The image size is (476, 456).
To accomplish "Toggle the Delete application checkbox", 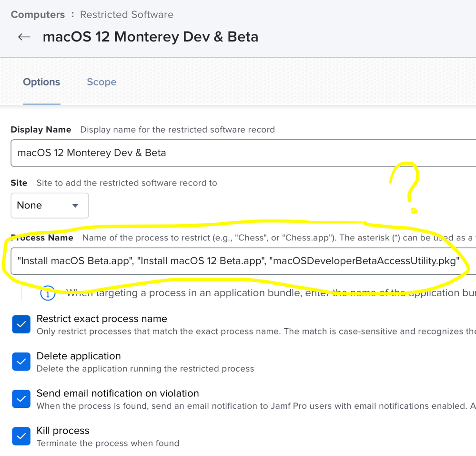I will [21, 362].
